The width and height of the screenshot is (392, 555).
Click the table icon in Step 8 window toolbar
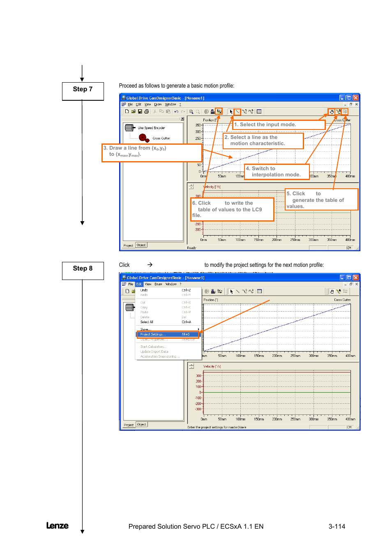click(x=259, y=291)
